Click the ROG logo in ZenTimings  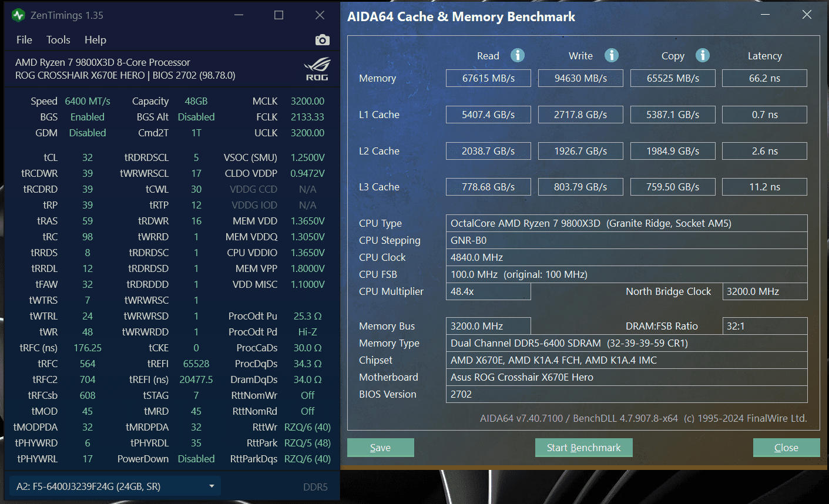pos(317,69)
